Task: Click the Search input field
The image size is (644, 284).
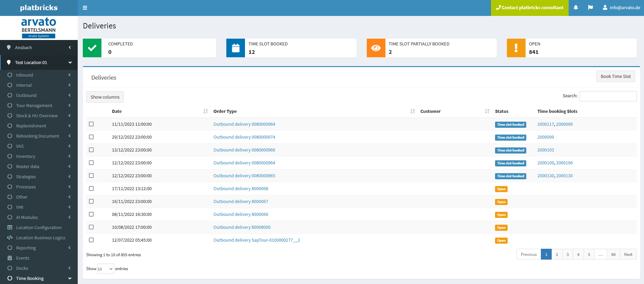Action: [x=608, y=96]
